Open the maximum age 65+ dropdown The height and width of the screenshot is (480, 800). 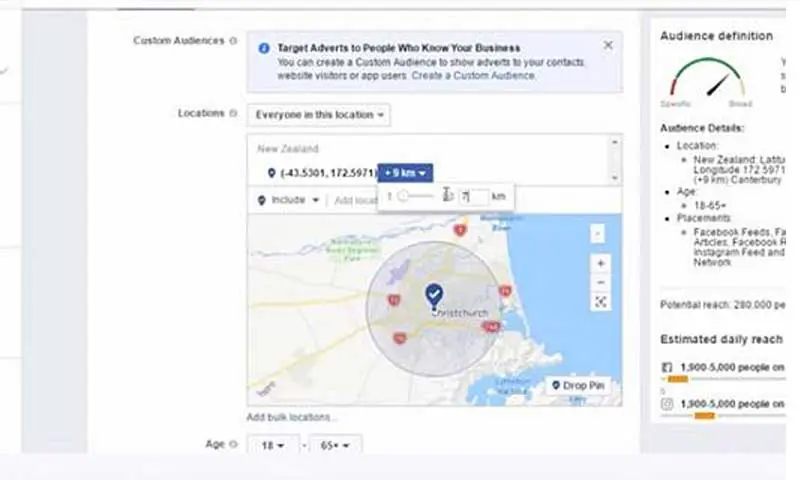click(x=335, y=444)
